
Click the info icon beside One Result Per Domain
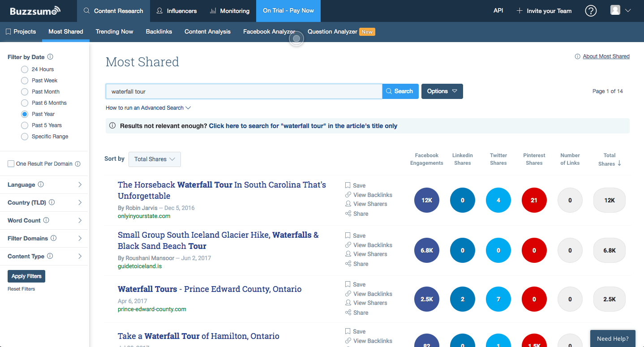point(78,164)
